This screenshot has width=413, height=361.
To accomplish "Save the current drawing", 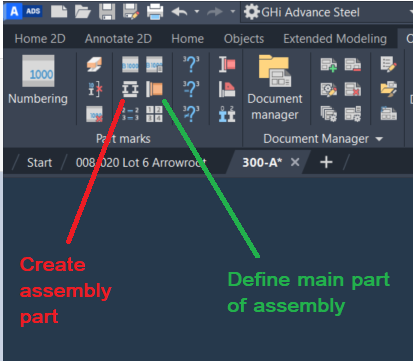I will tap(107, 12).
